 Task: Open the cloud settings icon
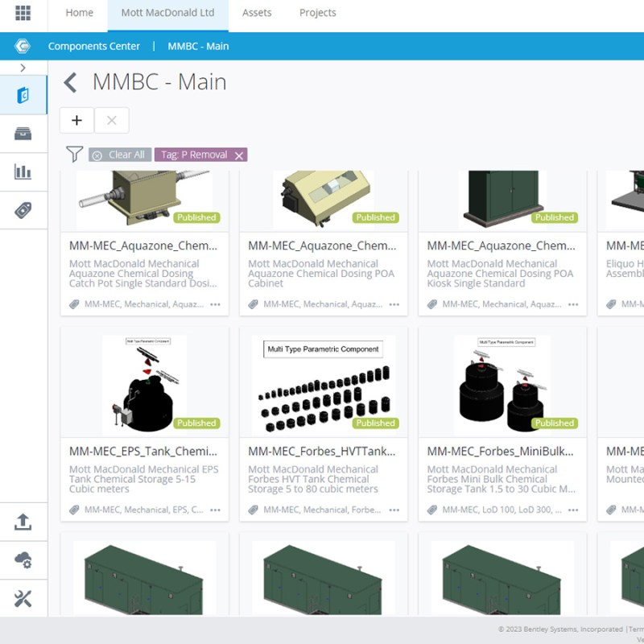tap(23, 560)
